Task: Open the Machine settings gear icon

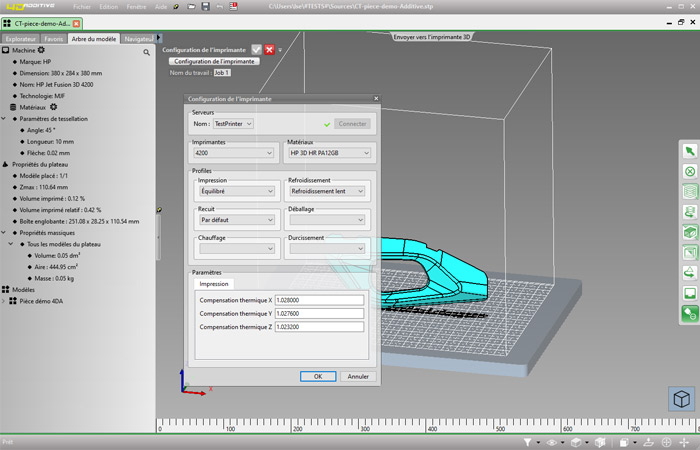Action: pyautogui.click(x=41, y=50)
